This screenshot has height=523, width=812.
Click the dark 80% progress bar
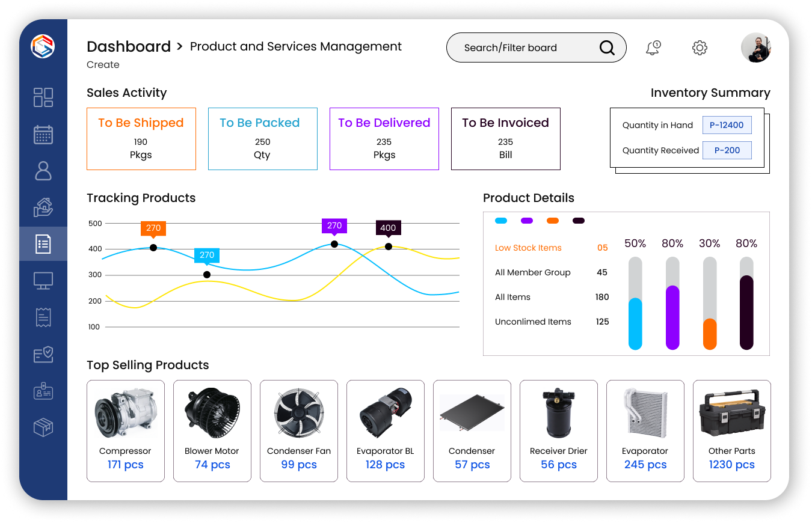click(746, 304)
